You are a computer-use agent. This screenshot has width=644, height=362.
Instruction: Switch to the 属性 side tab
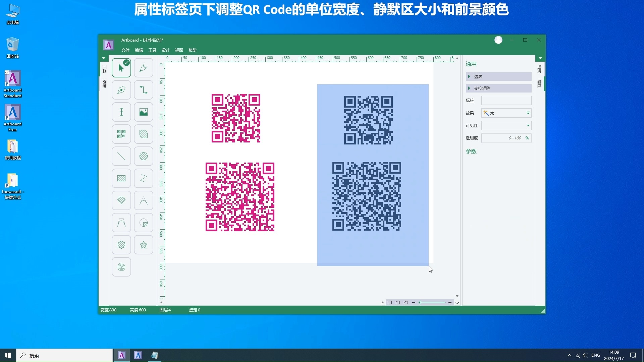pyautogui.click(x=539, y=84)
